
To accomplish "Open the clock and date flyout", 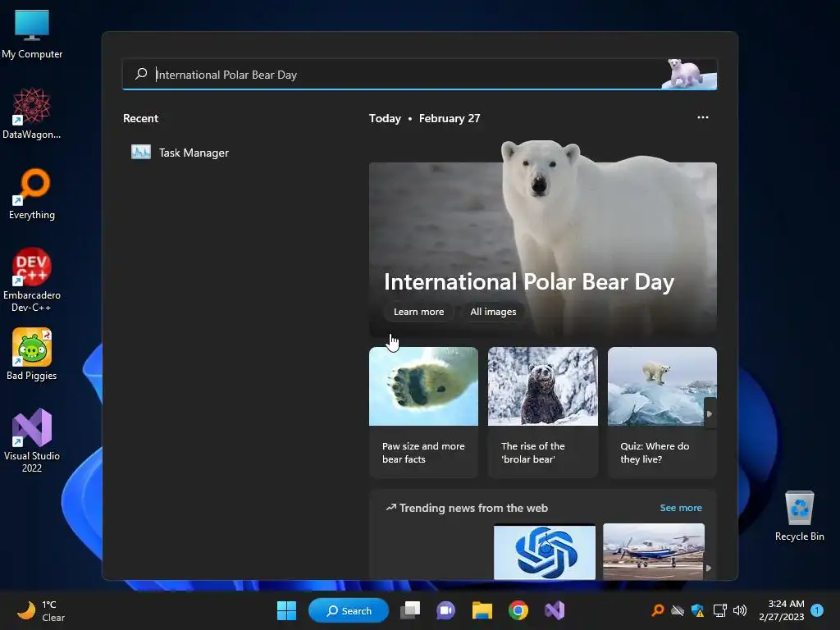I will 782,610.
